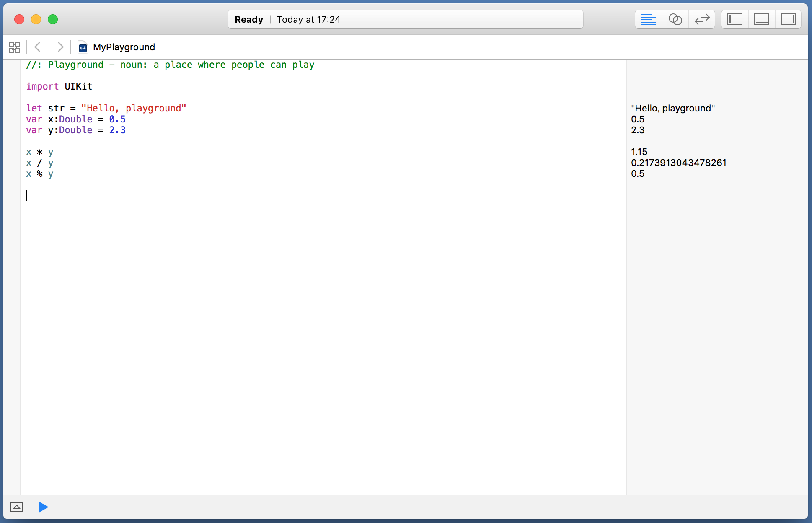The image size is (812, 523).
Task: Click the 0.2173913043478261 result
Action: (x=679, y=163)
